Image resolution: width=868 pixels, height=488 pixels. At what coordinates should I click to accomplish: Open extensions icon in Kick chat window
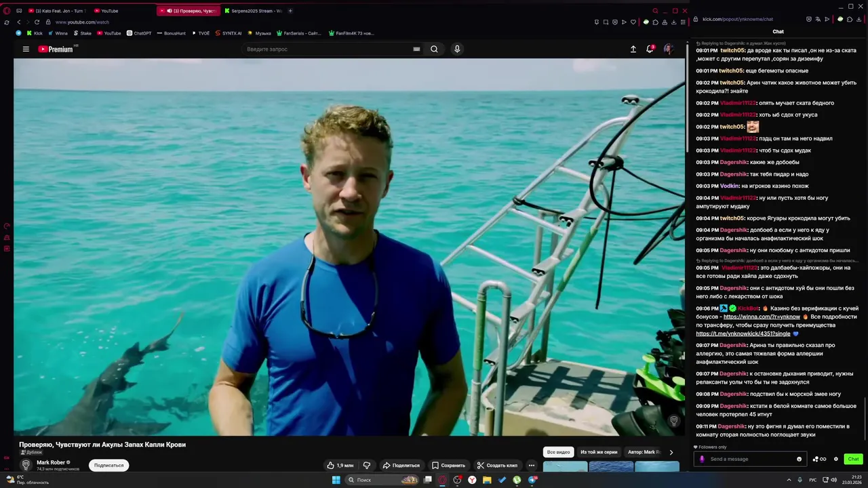point(850,19)
